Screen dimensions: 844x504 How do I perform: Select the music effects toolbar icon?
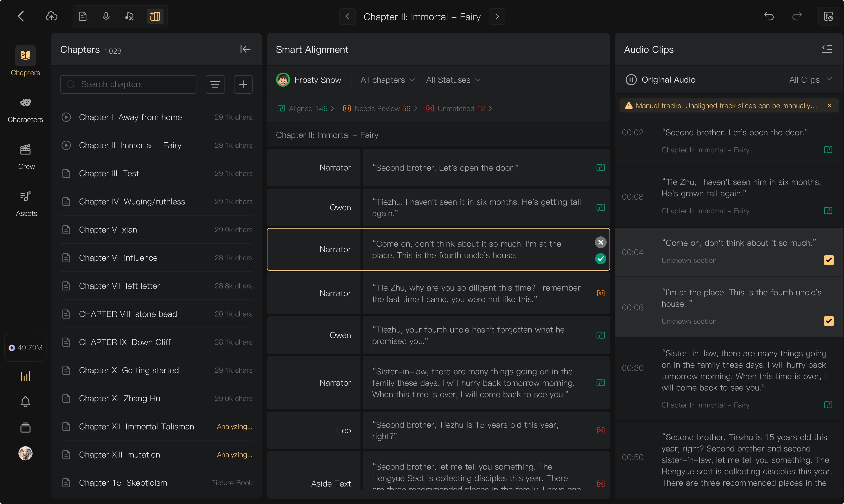[129, 16]
